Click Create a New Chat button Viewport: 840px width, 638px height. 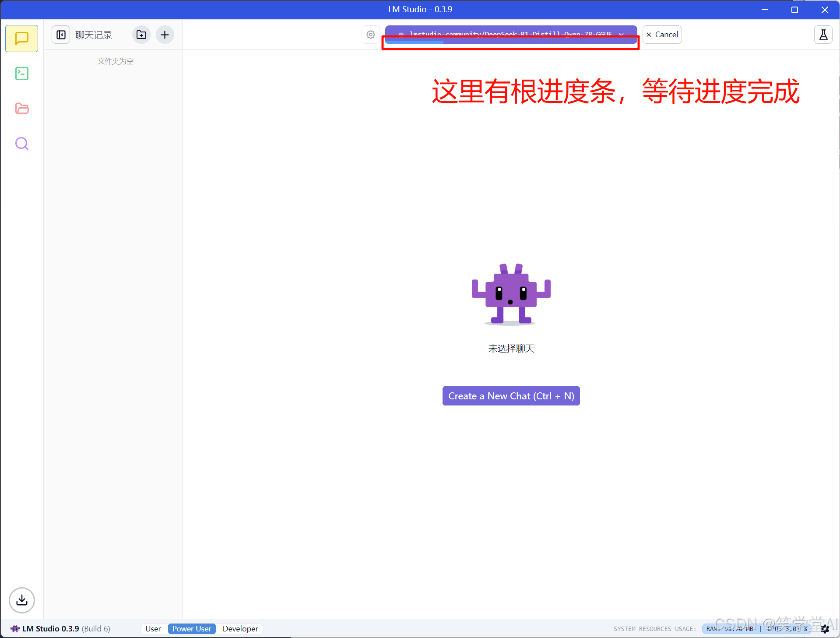pos(511,396)
